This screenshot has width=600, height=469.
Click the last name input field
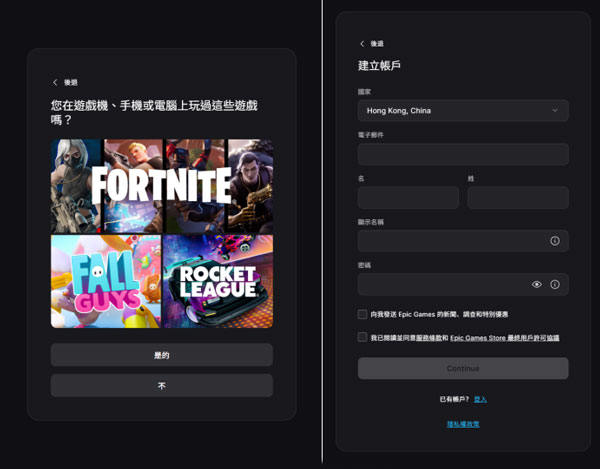(518, 197)
